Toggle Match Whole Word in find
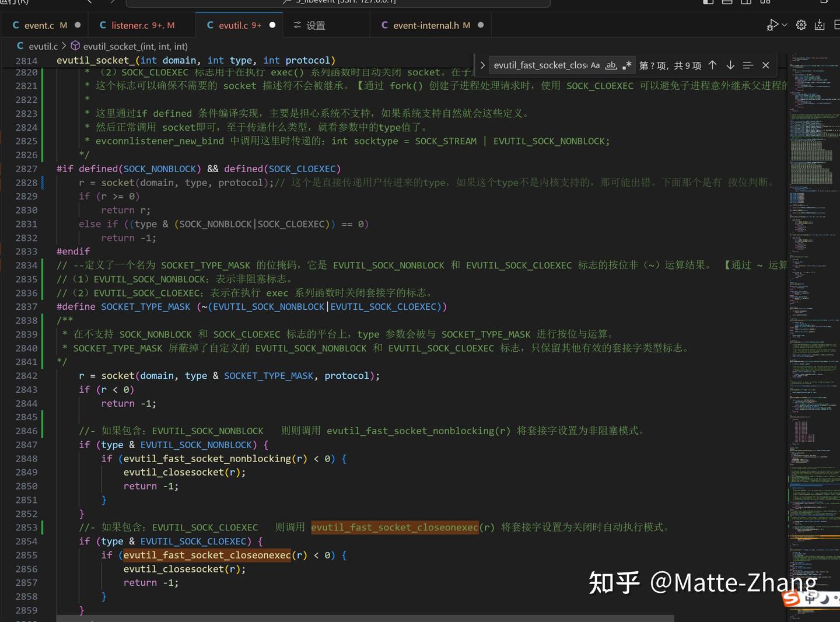Viewport: 840px width, 622px height. [611, 65]
